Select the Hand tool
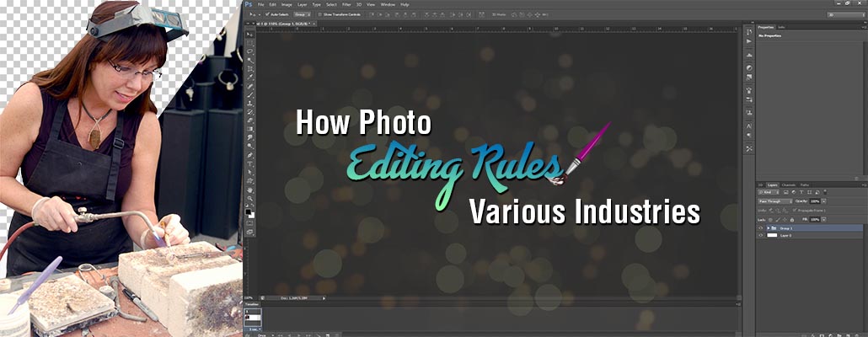The height and width of the screenshot is (337, 868). (250, 190)
